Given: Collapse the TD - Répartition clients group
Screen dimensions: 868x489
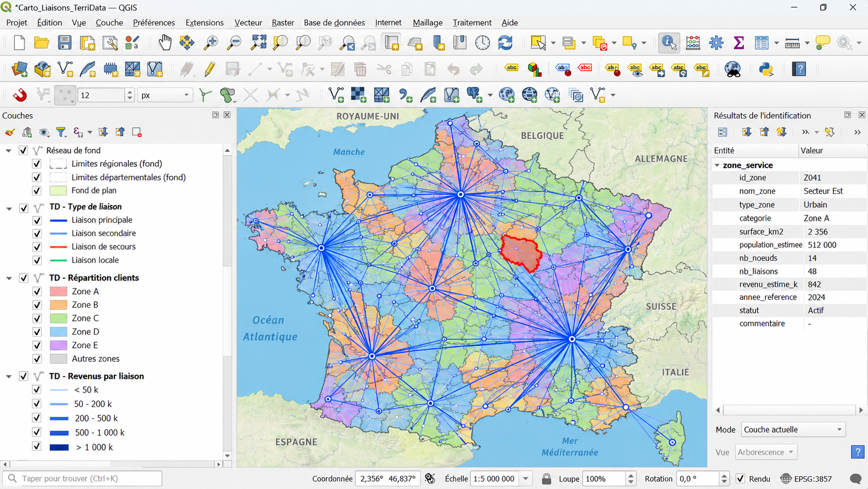Looking at the screenshot, I should click(9, 278).
